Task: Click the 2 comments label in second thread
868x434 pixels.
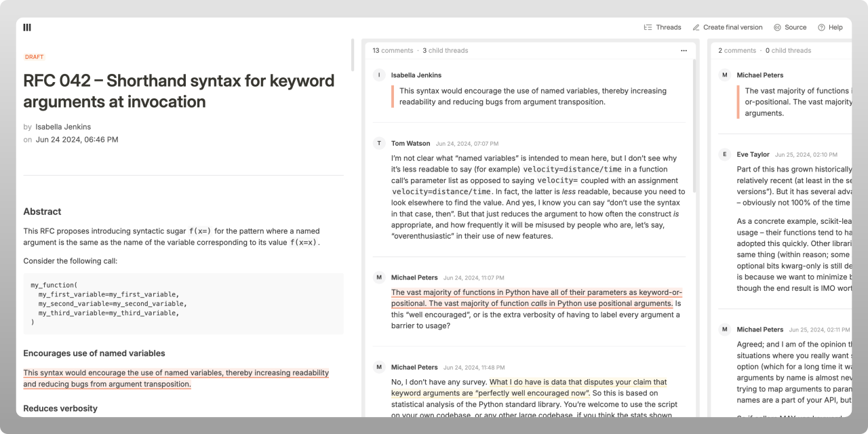Action: [x=737, y=51]
